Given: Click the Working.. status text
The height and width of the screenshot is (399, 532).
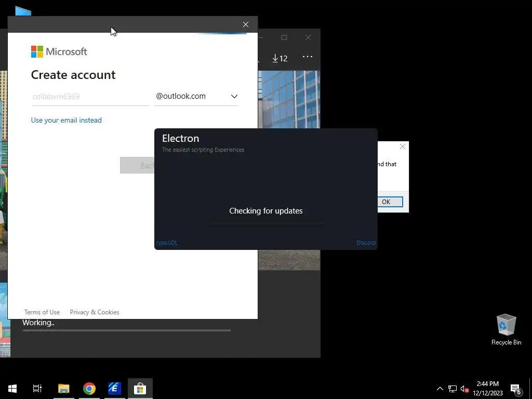Looking at the screenshot, I should click(38, 323).
